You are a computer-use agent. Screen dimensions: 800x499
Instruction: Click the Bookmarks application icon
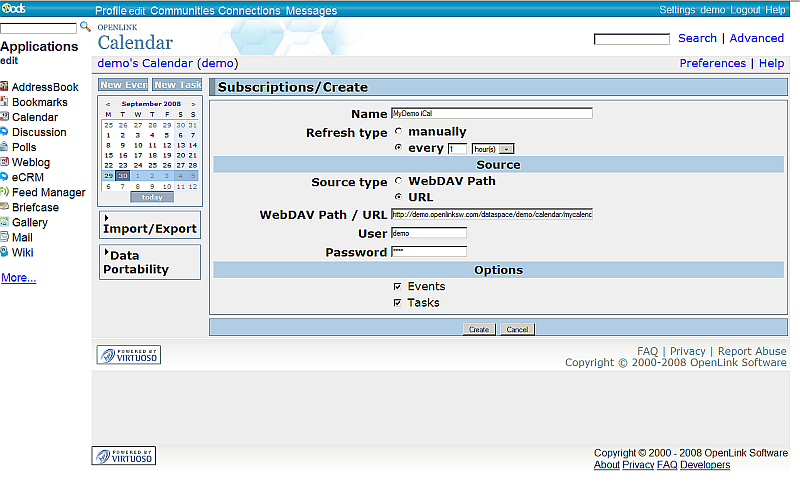click(5, 102)
